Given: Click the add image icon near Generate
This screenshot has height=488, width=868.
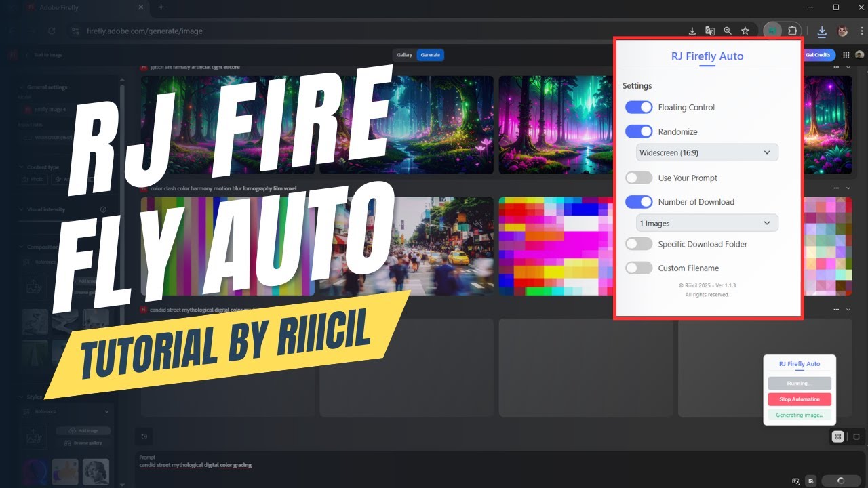Looking at the screenshot, I should point(811,481).
